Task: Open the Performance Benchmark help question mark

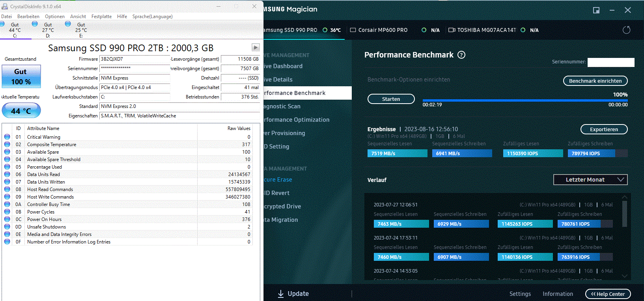Action: coord(461,55)
